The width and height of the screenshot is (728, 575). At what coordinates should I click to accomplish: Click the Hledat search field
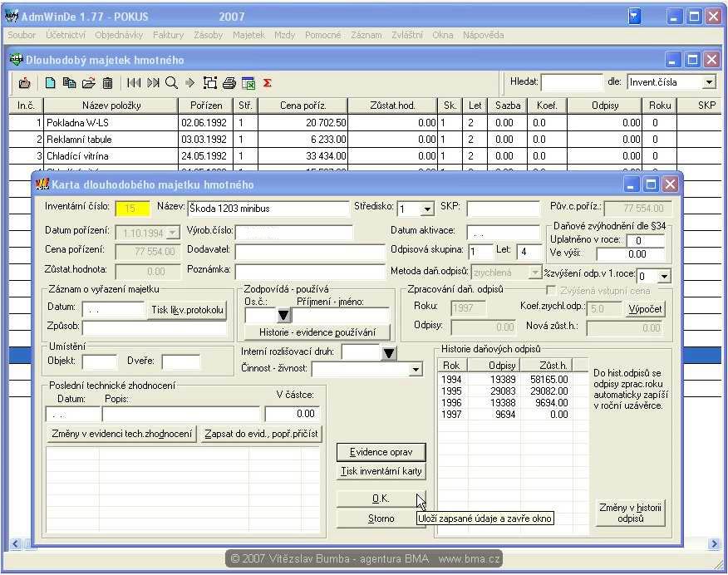click(x=572, y=82)
